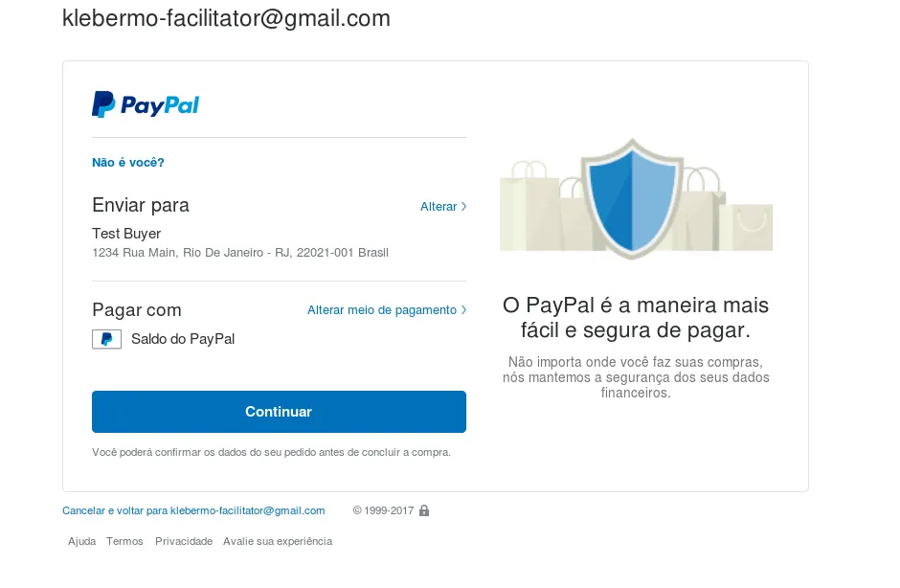This screenshot has width=900, height=588.
Task: Open the Privacidade footer link
Action: click(x=184, y=541)
